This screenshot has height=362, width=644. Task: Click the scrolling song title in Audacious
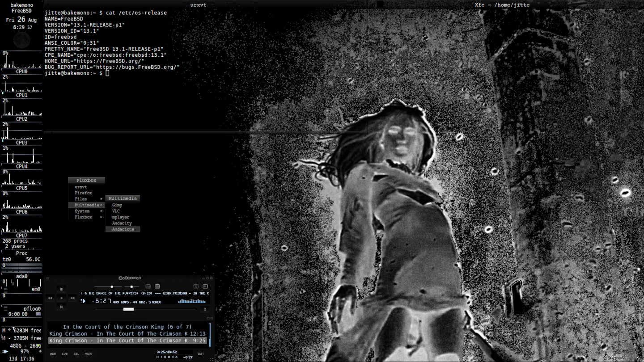click(145, 293)
